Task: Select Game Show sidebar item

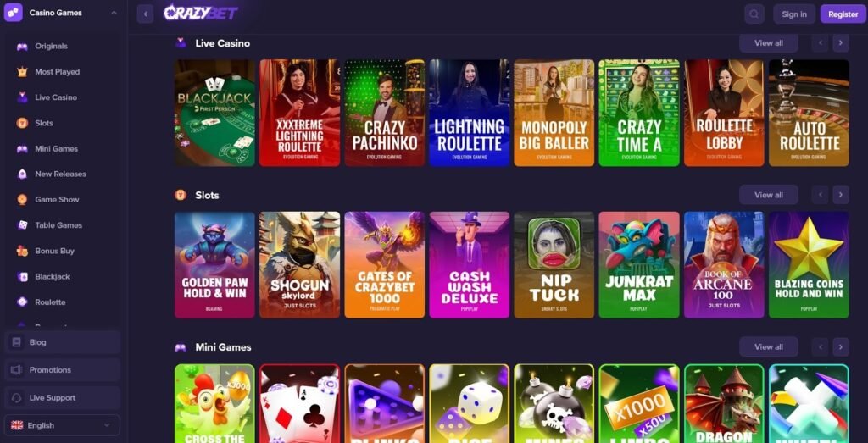Action: pyautogui.click(x=57, y=200)
